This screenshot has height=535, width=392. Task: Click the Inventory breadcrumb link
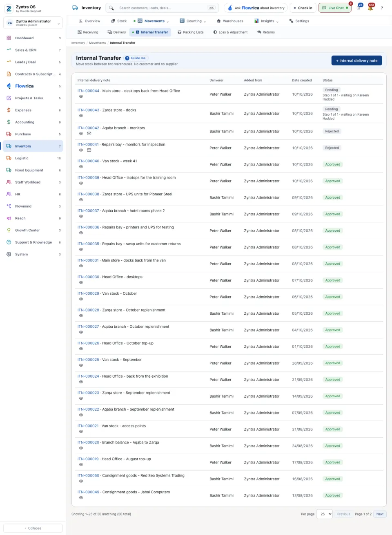coord(78,43)
